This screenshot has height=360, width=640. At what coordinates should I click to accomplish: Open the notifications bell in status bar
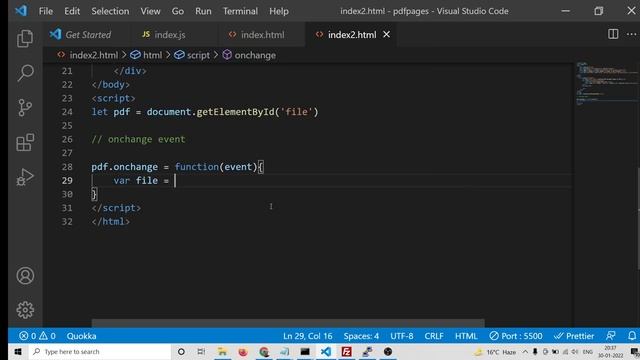click(632, 336)
